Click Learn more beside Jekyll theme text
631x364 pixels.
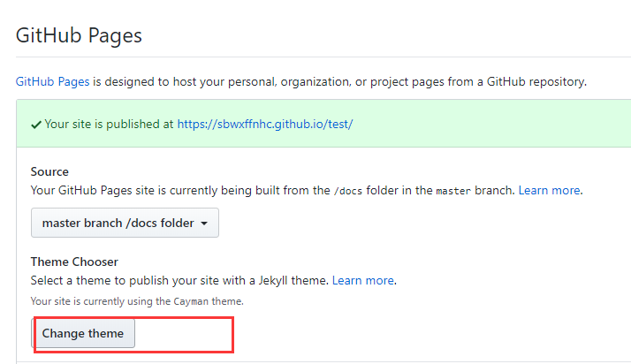click(362, 280)
